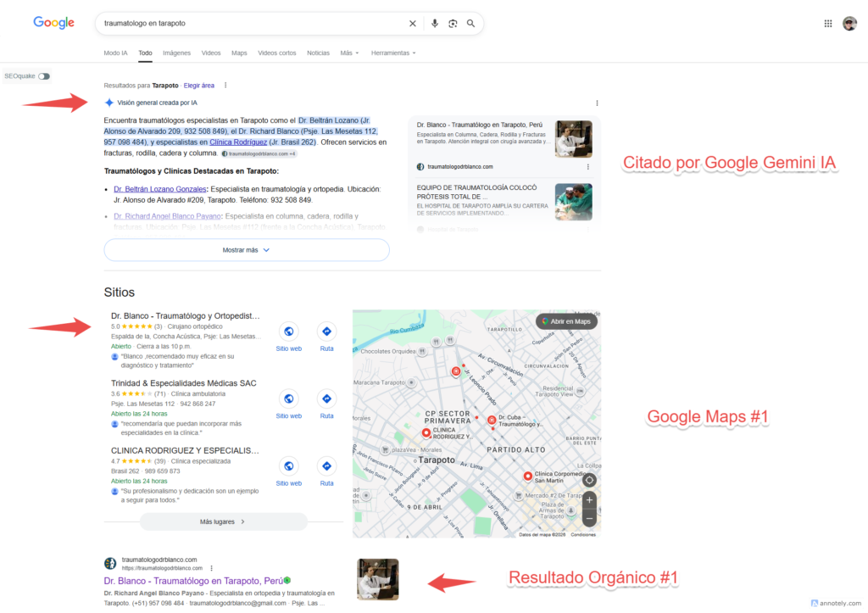Go to the Maps tab

pos(239,53)
